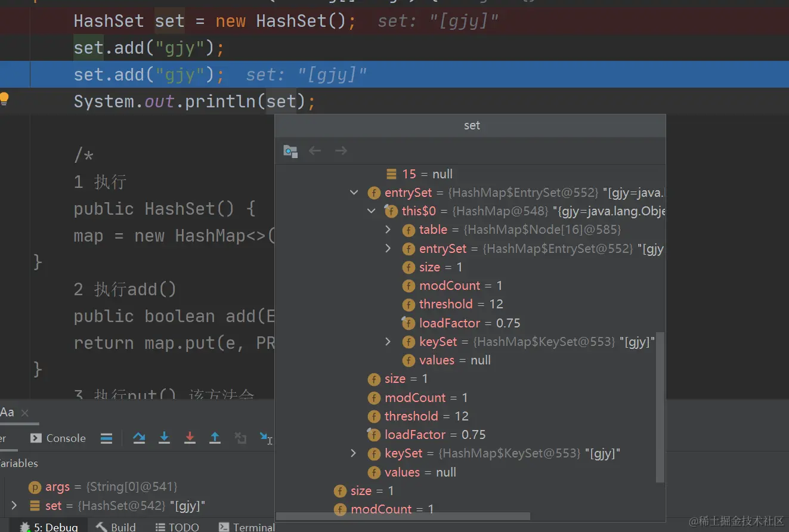The image size is (789, 532).
Task: Open the TODO tool window
Action: pyautogui.click(x=177, y=527)
